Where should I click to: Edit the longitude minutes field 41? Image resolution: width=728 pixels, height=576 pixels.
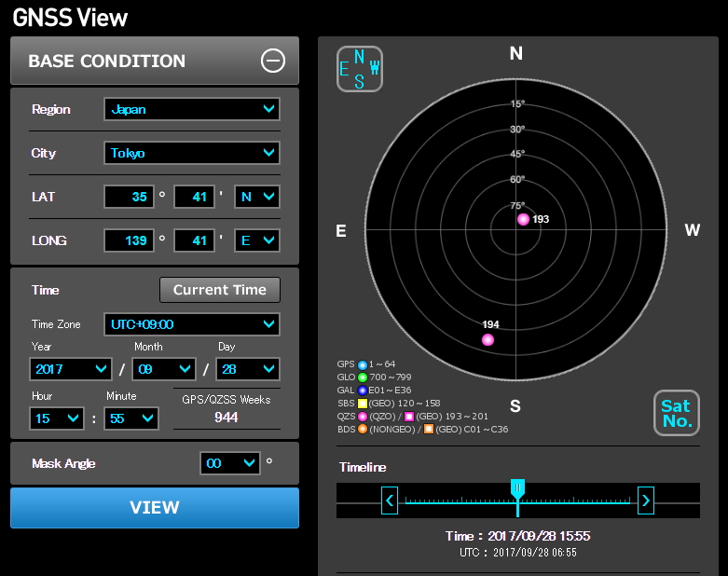[x=194, y=240]
